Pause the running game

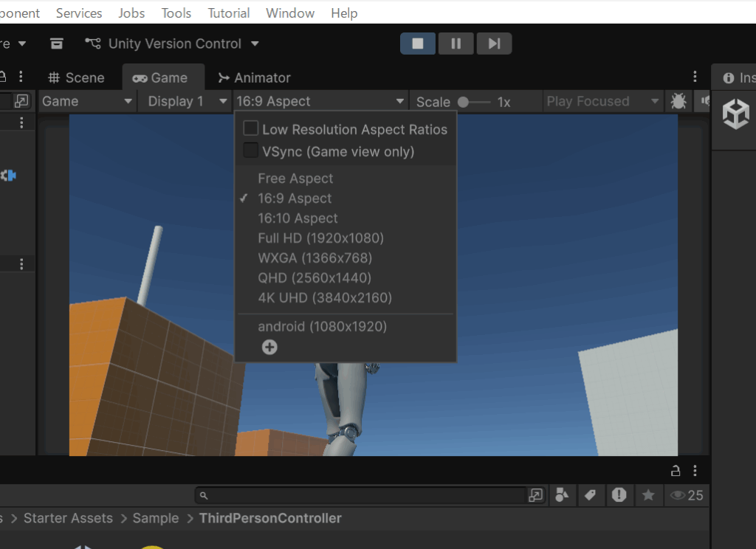tap(456, 44)
